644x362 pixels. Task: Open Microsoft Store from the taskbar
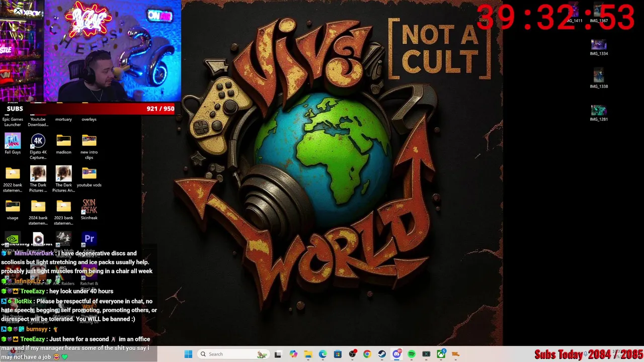[x=338, y=354]
